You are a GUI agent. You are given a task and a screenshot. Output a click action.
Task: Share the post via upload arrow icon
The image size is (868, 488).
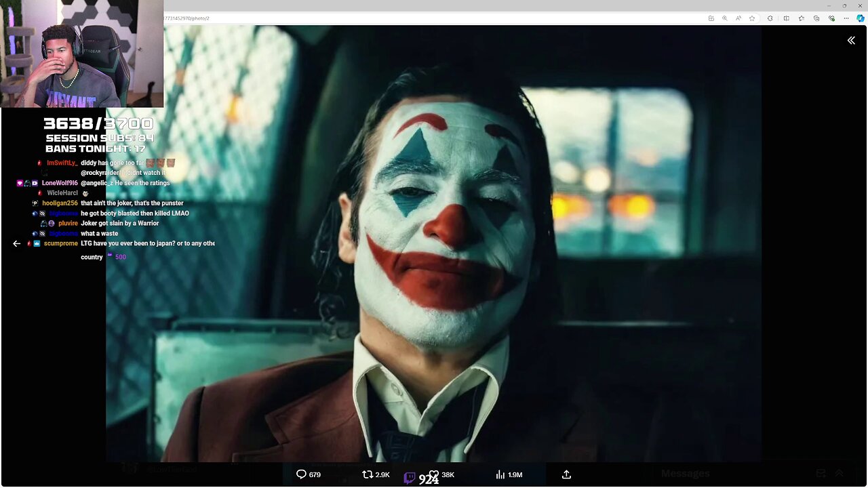point(566,474)
